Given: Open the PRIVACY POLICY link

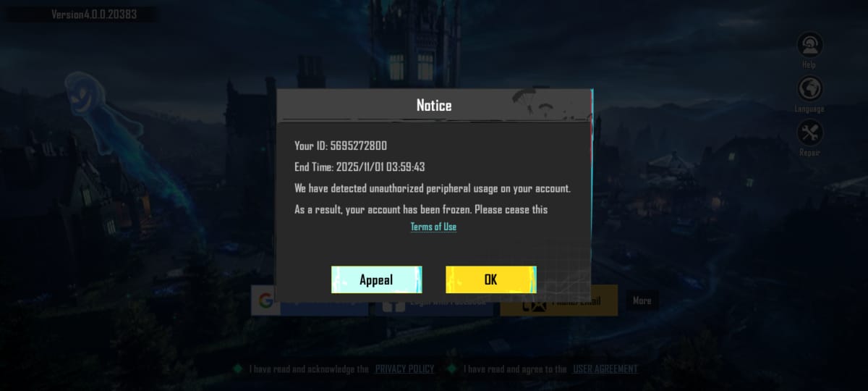Looking at the screenshot, I should coord(404,369).
